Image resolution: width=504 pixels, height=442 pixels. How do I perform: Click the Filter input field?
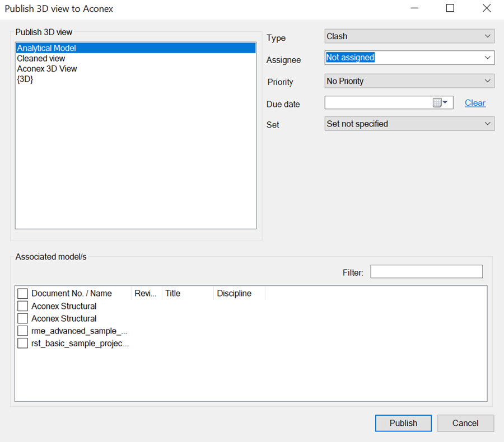426,271
